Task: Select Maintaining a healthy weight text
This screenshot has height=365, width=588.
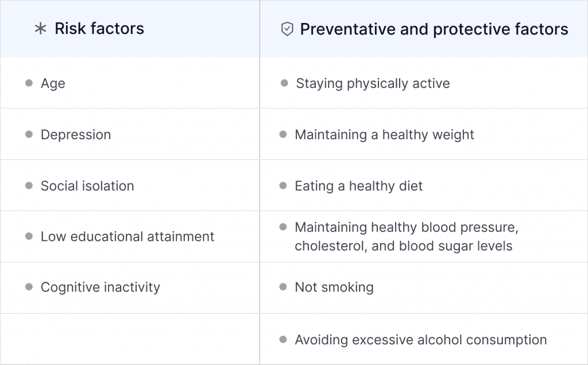Action: [384, 135]
